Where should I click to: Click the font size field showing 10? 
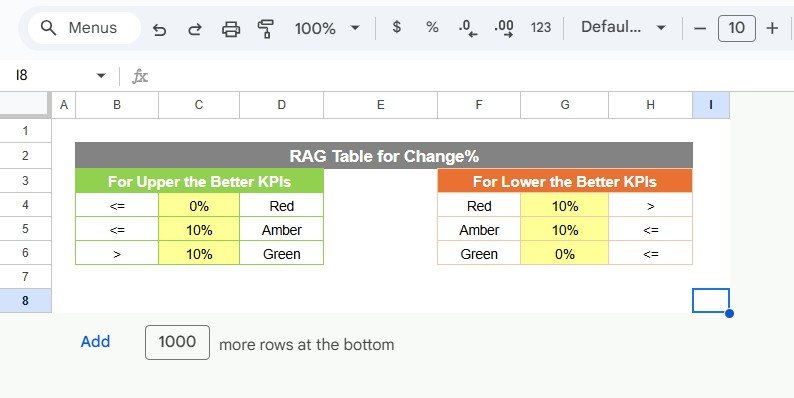[737, 28]
